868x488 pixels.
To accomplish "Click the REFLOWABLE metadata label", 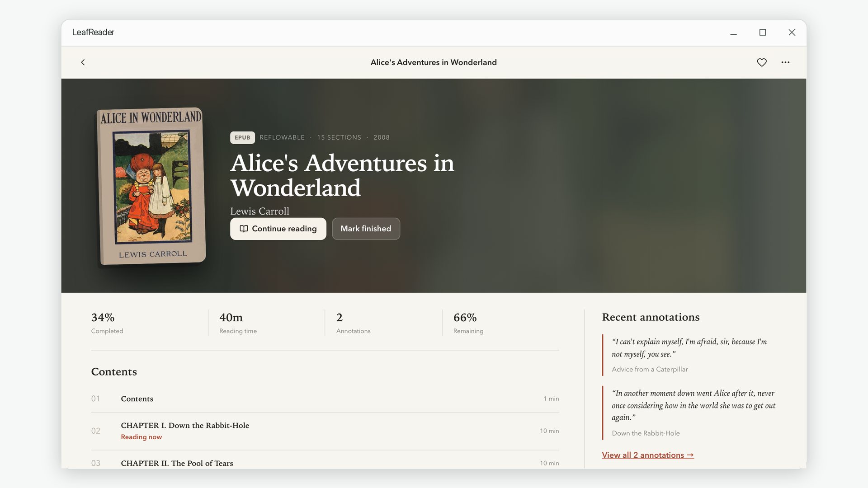I will [x=282, y=137].
